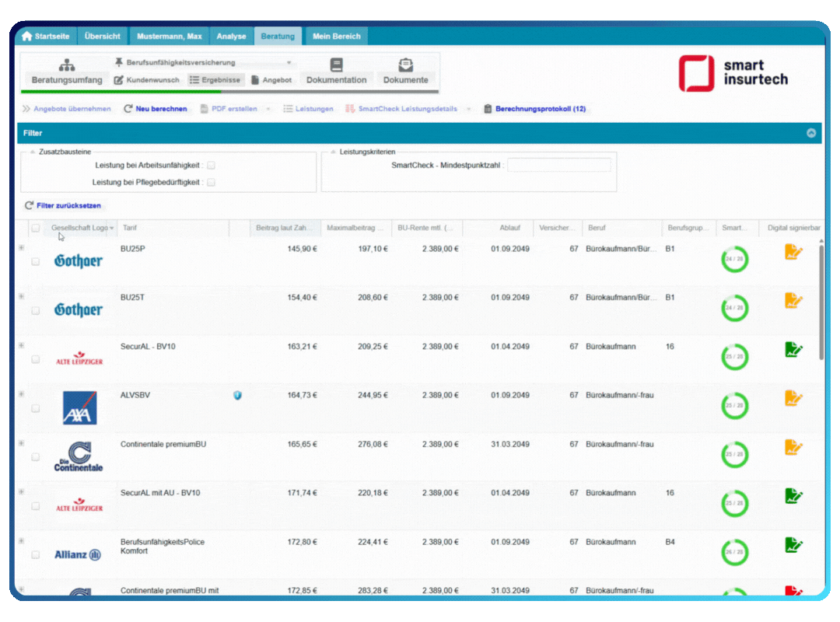The height and width of the screenshot is (622, 840).
Task: Switch to the Mein Bereich tab
Action: (x=336, y=37)
